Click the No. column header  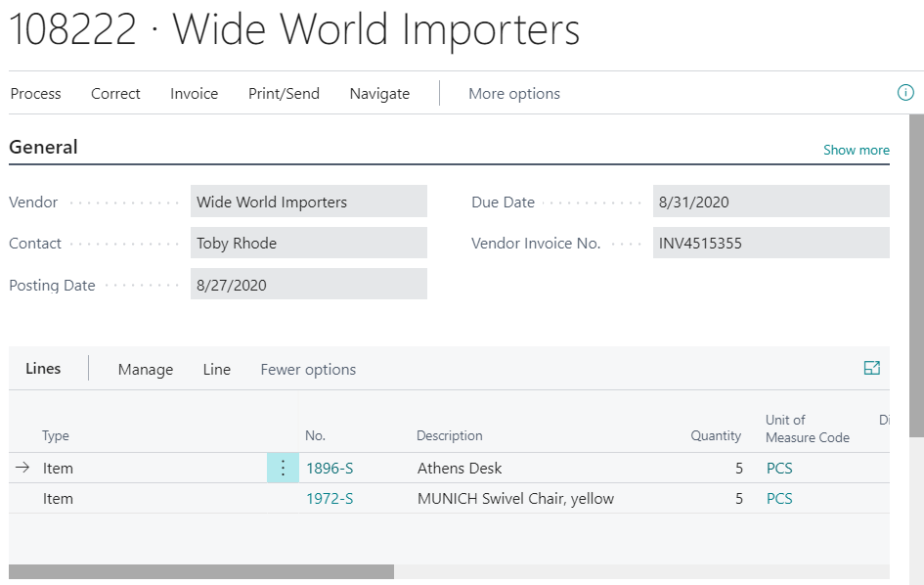(x=315, y=435)
